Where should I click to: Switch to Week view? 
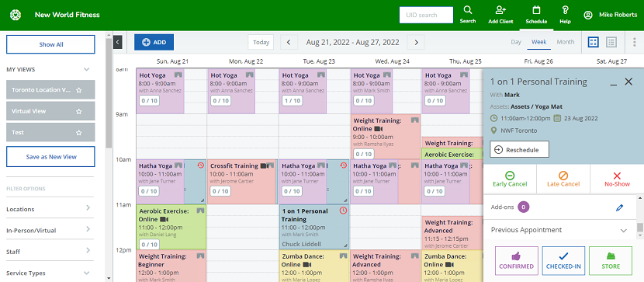pos(538,42)
